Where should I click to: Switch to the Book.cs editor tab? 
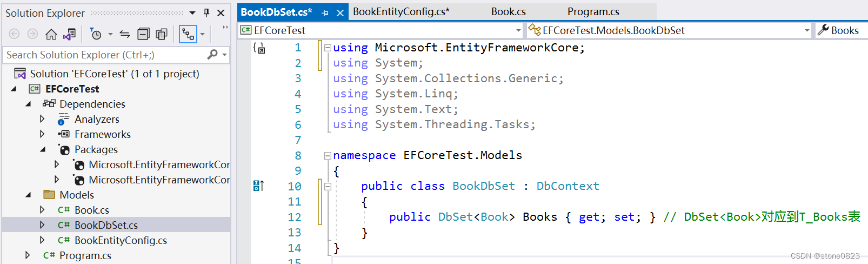(x=508, y=11)
